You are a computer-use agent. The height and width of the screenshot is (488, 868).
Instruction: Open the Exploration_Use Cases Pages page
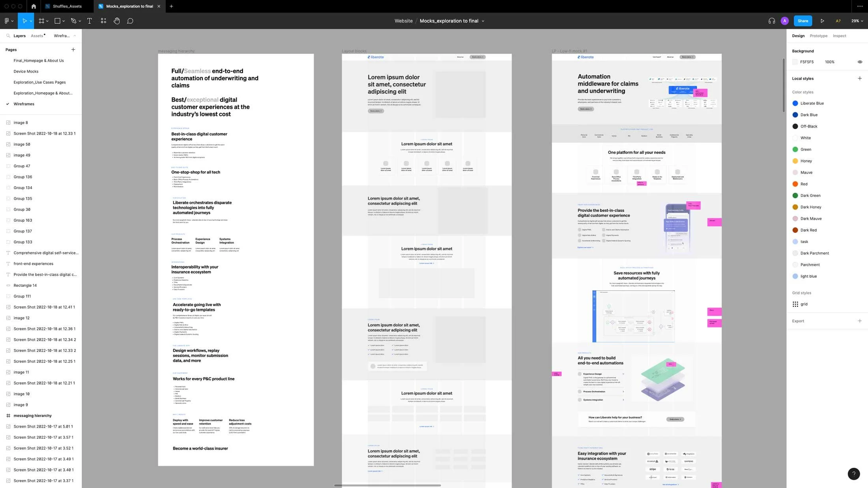point(39,82)
